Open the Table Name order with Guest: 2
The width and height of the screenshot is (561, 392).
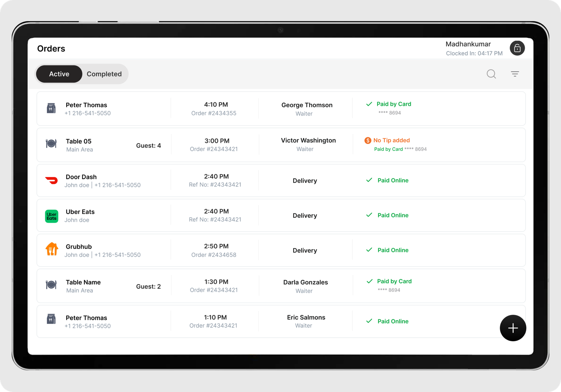tap(83, 282)
